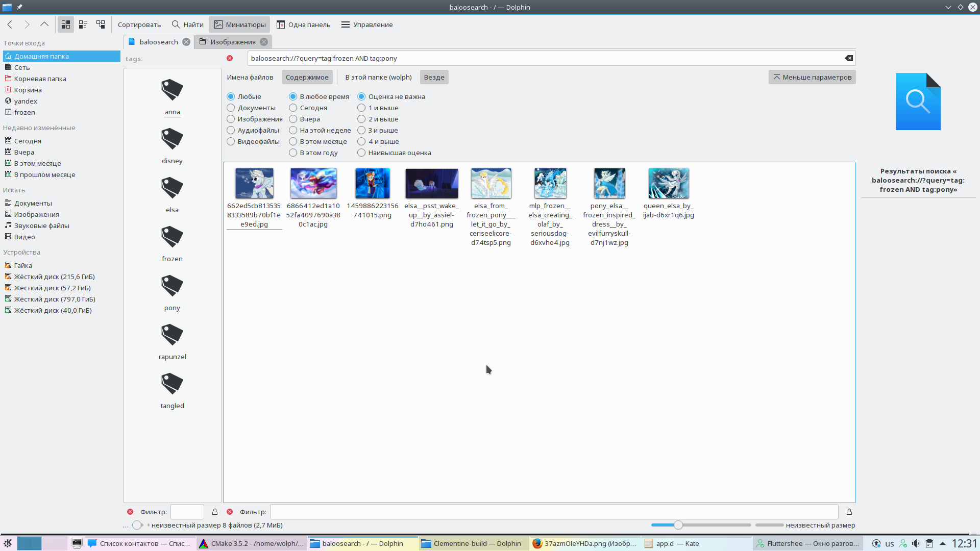980x551 pixels.
Task: Open Домашняя папка in places
Action: click(62, 56)
